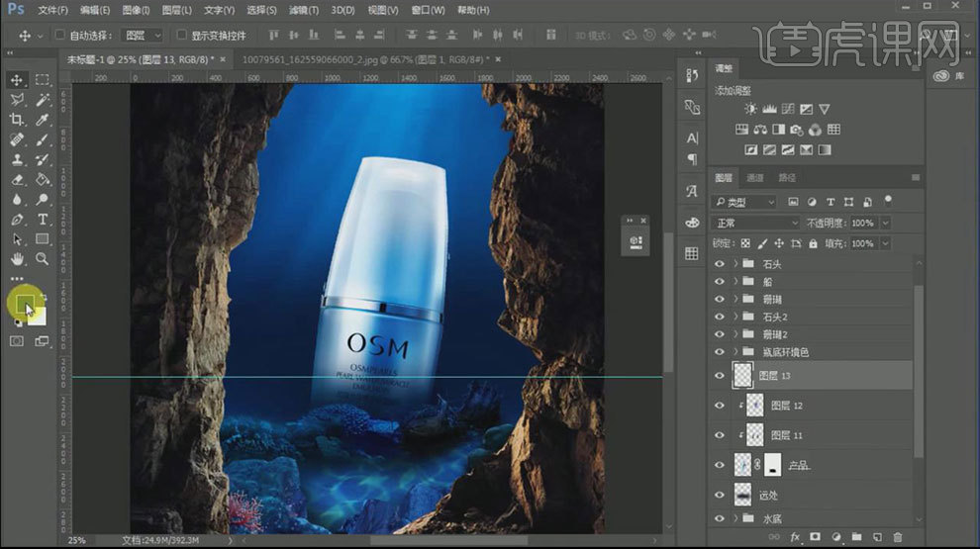Open the blend mode 正常 dropdown

pyautogui.click(x=755, y=223)
